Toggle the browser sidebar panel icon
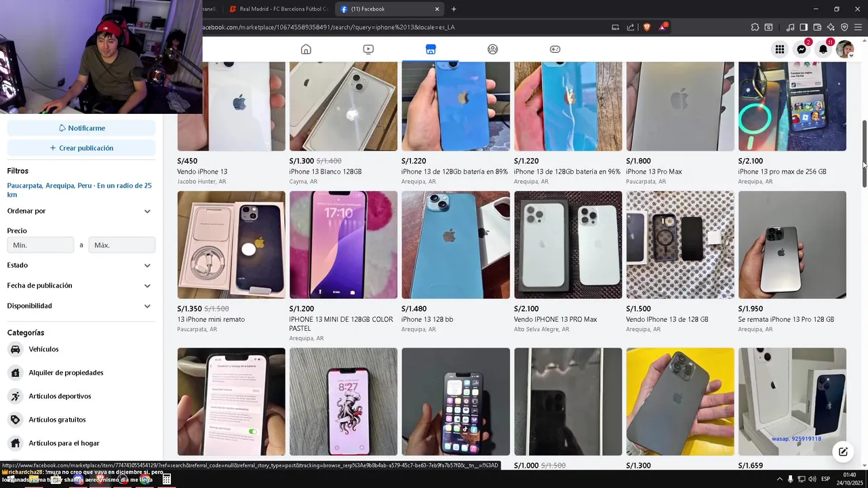Viewport: 868px width, 488px height. point(804,27)
